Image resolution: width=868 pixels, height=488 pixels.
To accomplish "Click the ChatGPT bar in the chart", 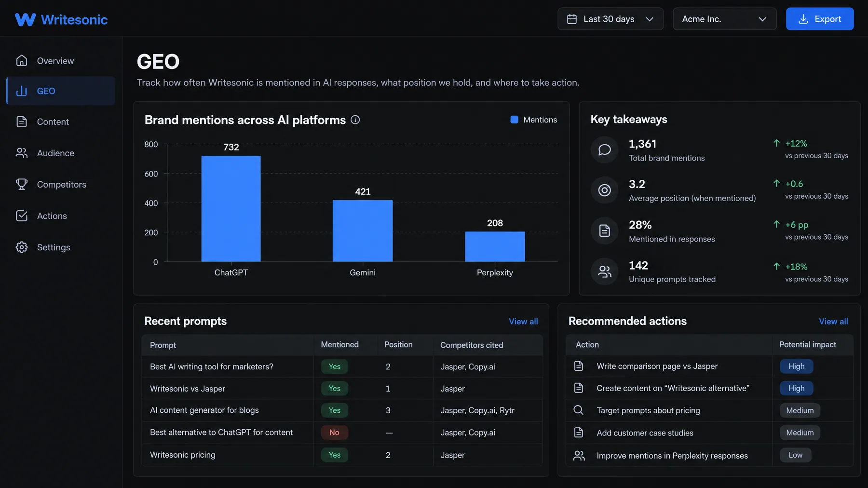I will pos(231,209).
